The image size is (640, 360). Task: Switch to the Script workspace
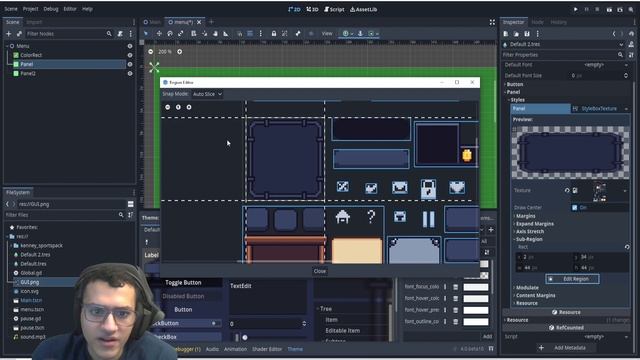point(334,9)
